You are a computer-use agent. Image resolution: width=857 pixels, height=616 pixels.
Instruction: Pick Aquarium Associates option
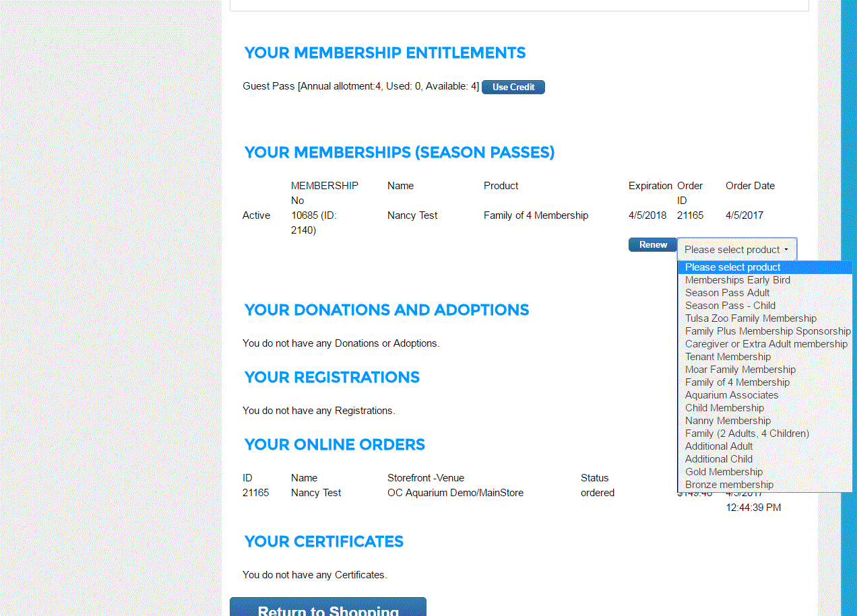pos(731,395)
